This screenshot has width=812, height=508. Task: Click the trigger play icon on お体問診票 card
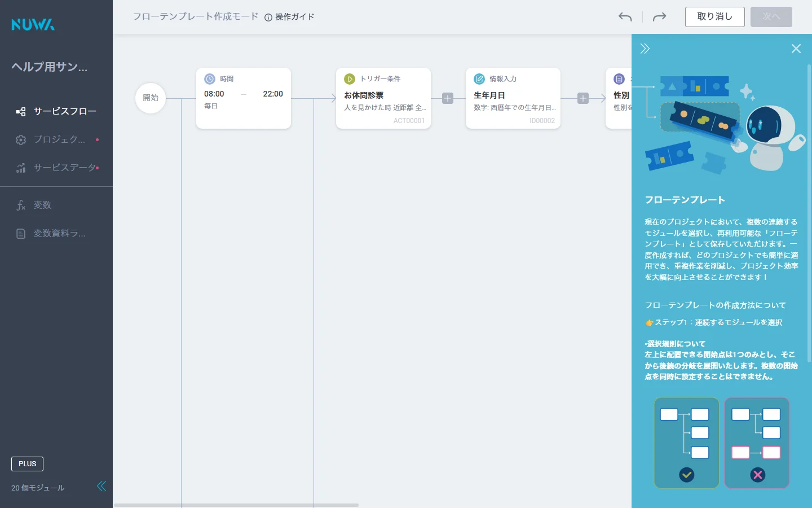coord(350,79)
